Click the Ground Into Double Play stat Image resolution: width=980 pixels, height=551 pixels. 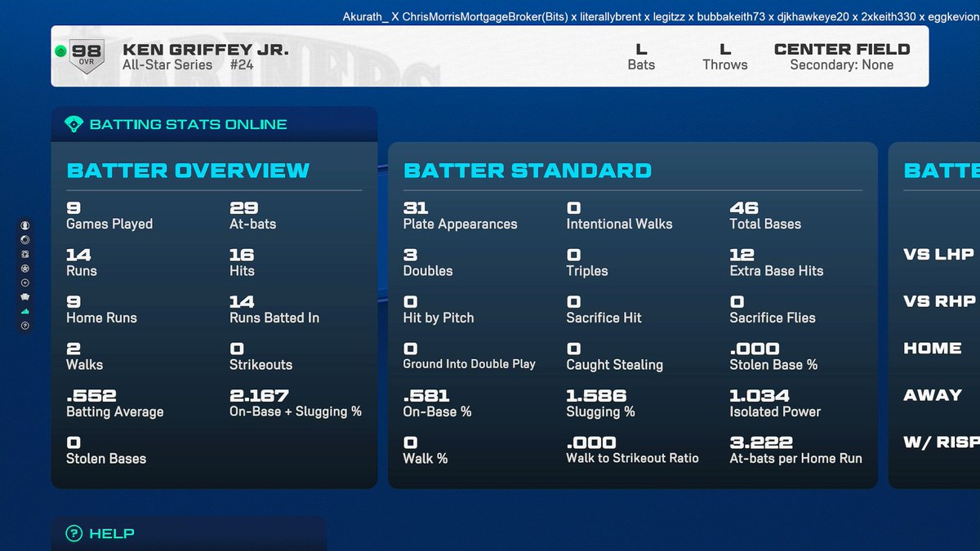click(470, 357)
